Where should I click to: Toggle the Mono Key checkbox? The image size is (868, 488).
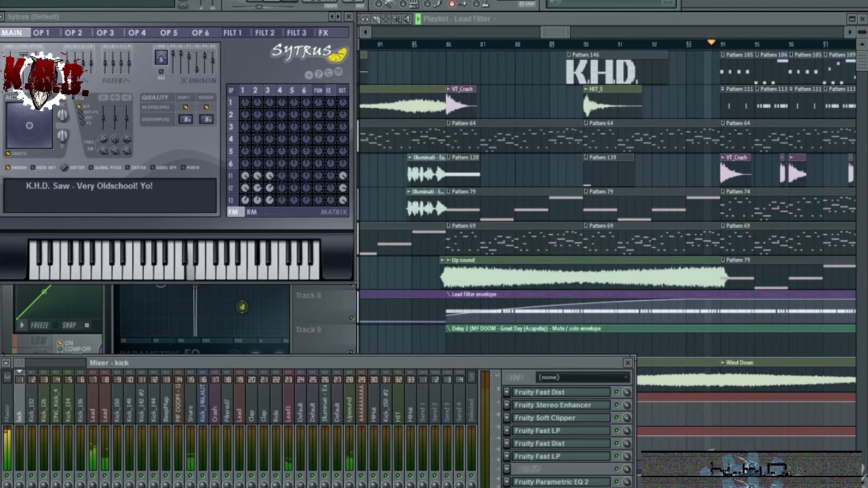click(34, 167)
